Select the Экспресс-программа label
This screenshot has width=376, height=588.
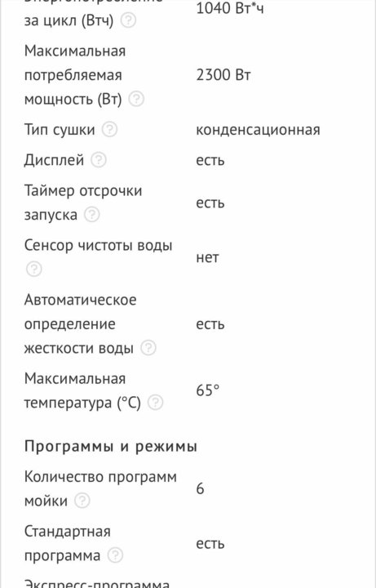(97, 583)
